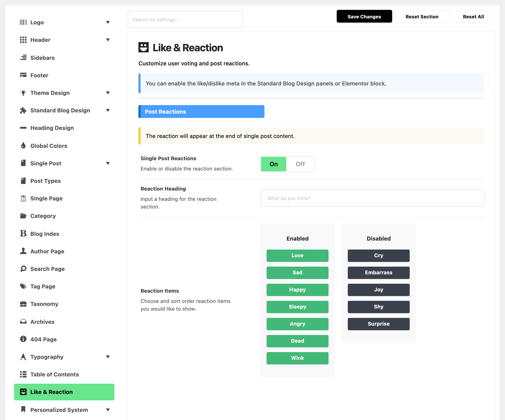The height and width of the screenshot is (420, 505).
Task: Click the Sidebars alignment icon
Action: pos(23,57)
